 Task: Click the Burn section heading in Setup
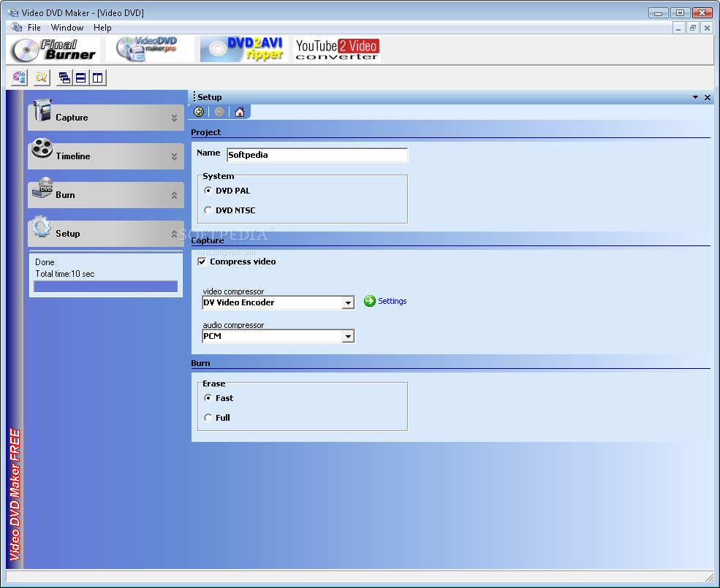click(200, 363)
